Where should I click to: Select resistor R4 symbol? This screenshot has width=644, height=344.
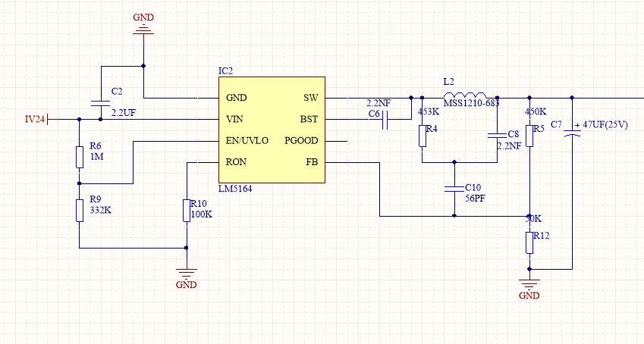423,136
